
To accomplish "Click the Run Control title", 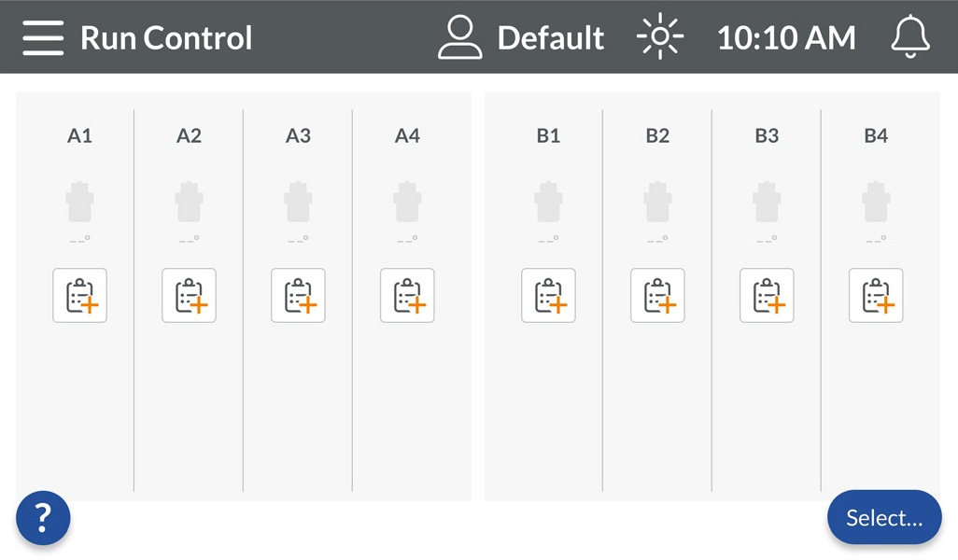I will [x=166, y=38].
